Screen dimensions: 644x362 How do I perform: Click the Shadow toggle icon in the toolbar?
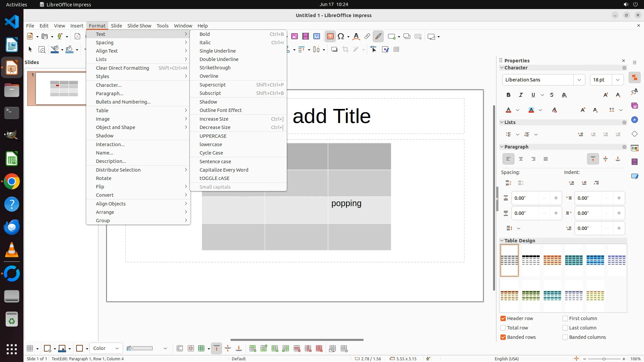click(334, 50)
